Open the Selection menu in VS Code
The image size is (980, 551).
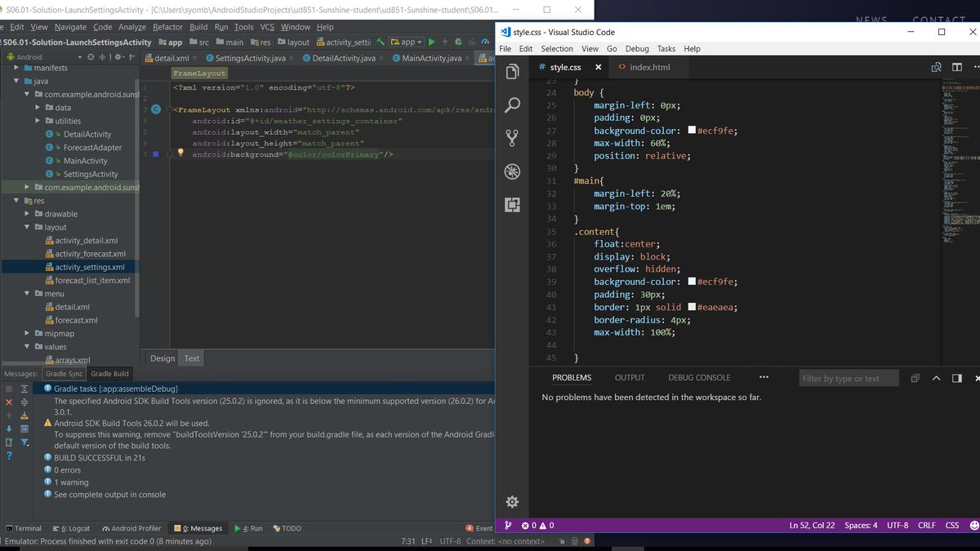pos(557,49)
